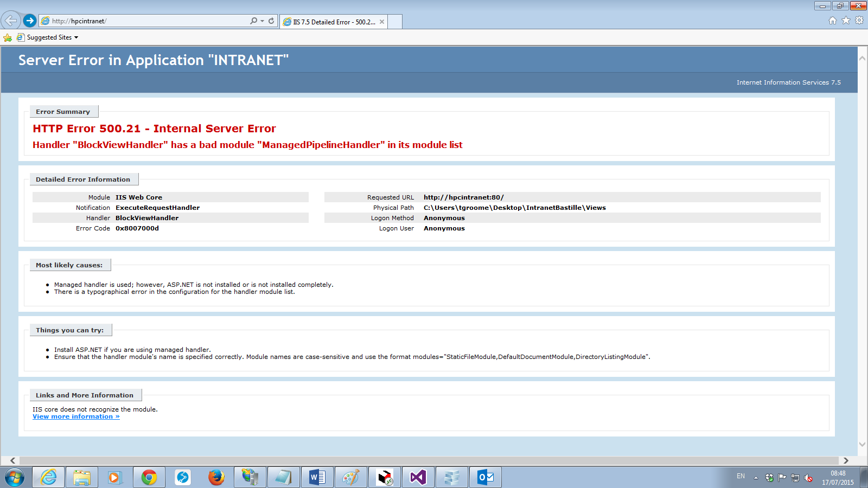Click the Error Code value 0x8007000d
868x488 pixels.
point(137,228)
